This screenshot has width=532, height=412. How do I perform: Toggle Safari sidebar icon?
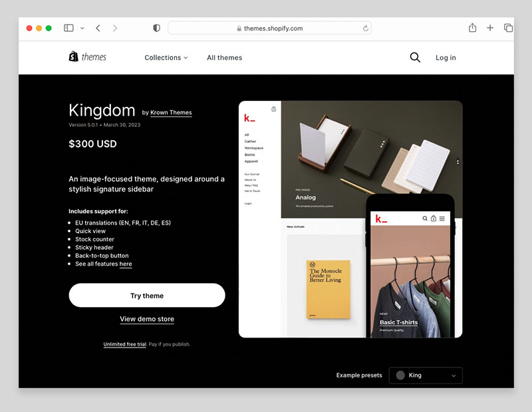[68, 28]
